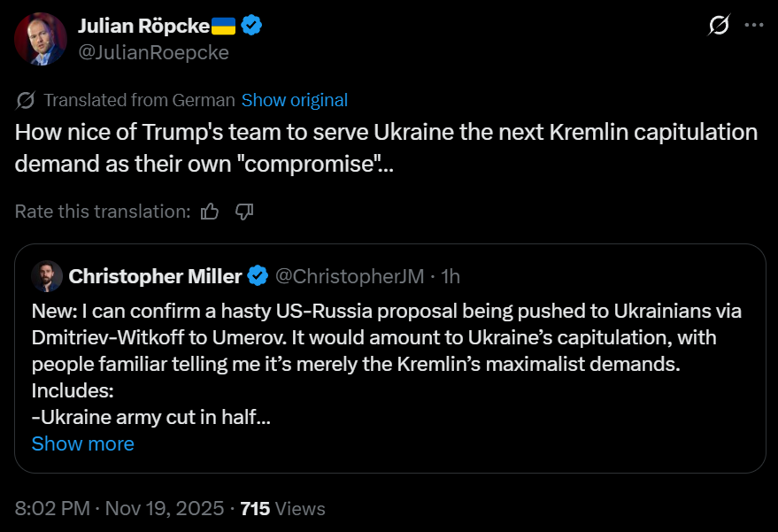Open the @ChristopherJM handle

pos(350,276)
